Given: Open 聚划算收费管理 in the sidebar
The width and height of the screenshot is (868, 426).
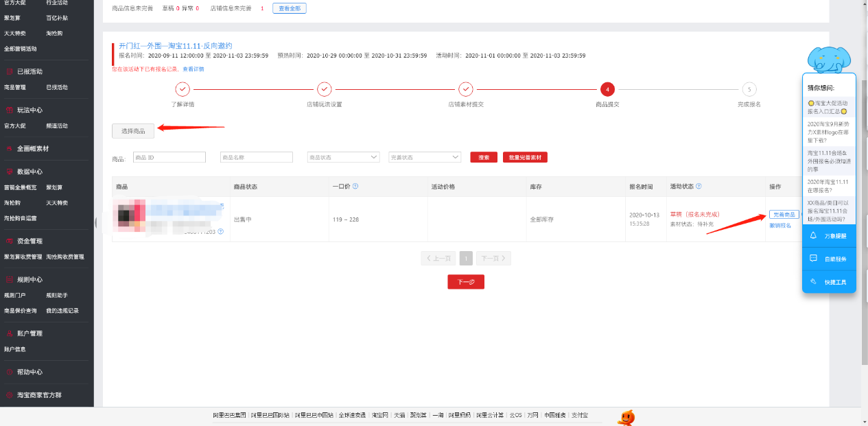Looking at the screenshot, I should (x=23, y=257).
